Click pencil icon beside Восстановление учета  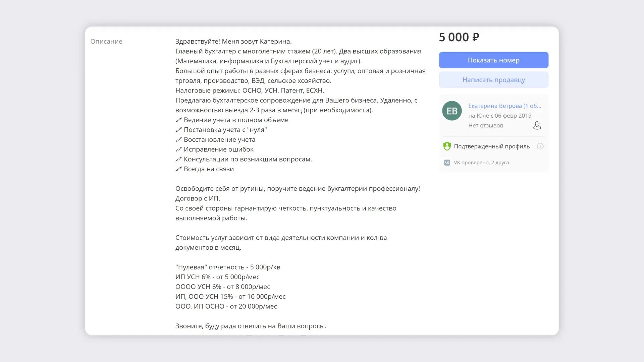(179, 139)
